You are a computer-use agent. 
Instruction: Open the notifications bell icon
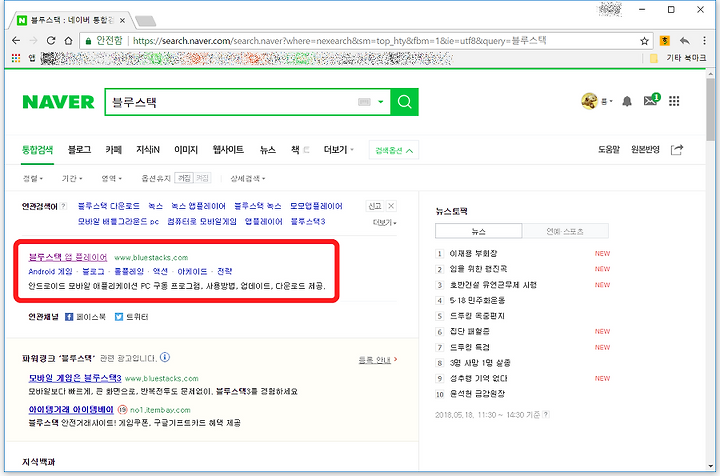[x=627, y=101]
